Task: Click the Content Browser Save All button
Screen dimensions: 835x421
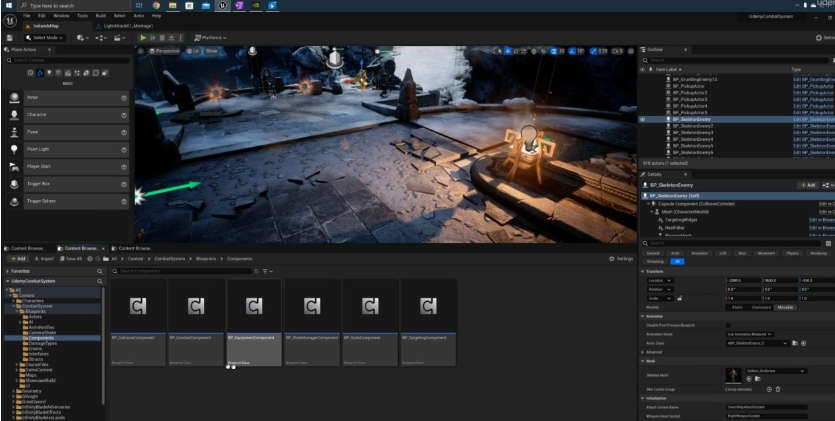Action: (71, 259)
